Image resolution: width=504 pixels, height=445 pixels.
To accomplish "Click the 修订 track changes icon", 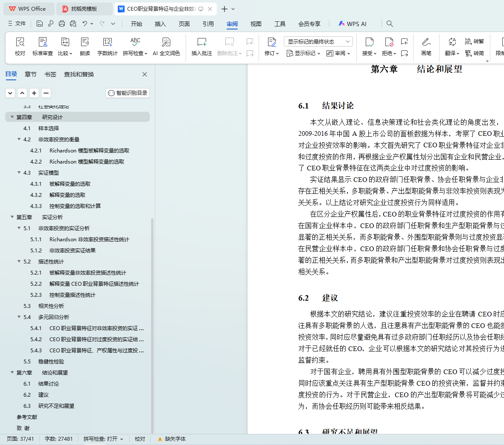I will pos(271,42).
